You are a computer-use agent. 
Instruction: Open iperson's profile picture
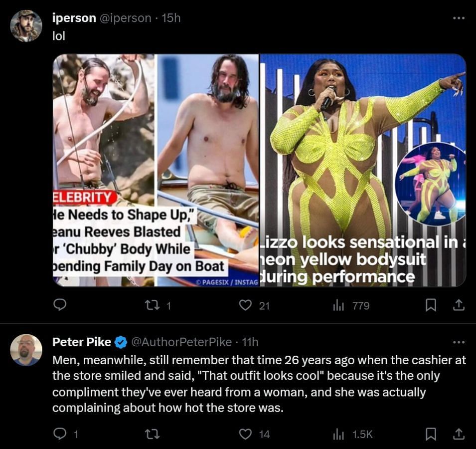[x=26, y=26]
